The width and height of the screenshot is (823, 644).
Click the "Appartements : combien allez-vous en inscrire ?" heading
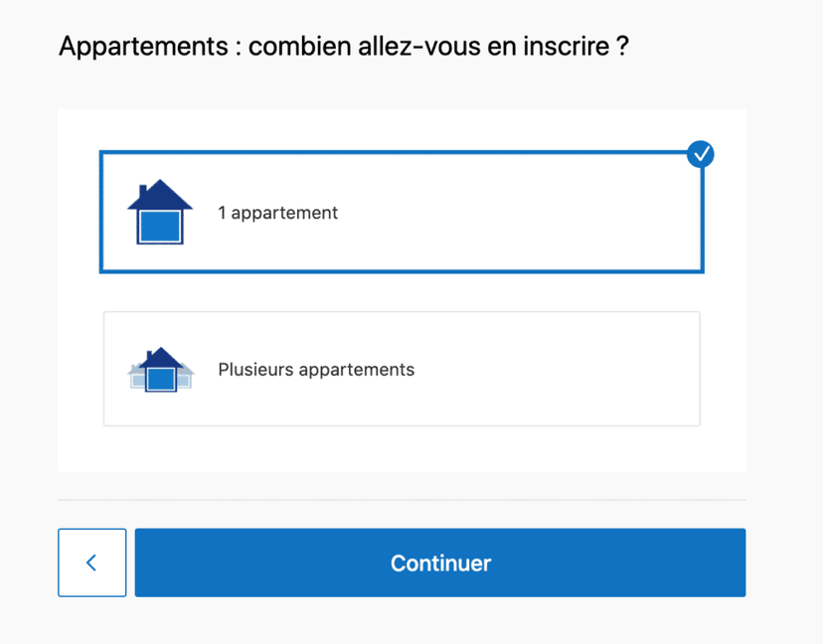click(x=344, y=47)
